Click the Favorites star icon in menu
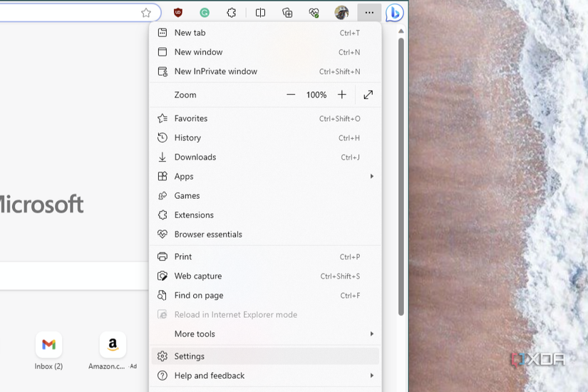Viewport: 588px width, 392px height. tap(163, 118)
